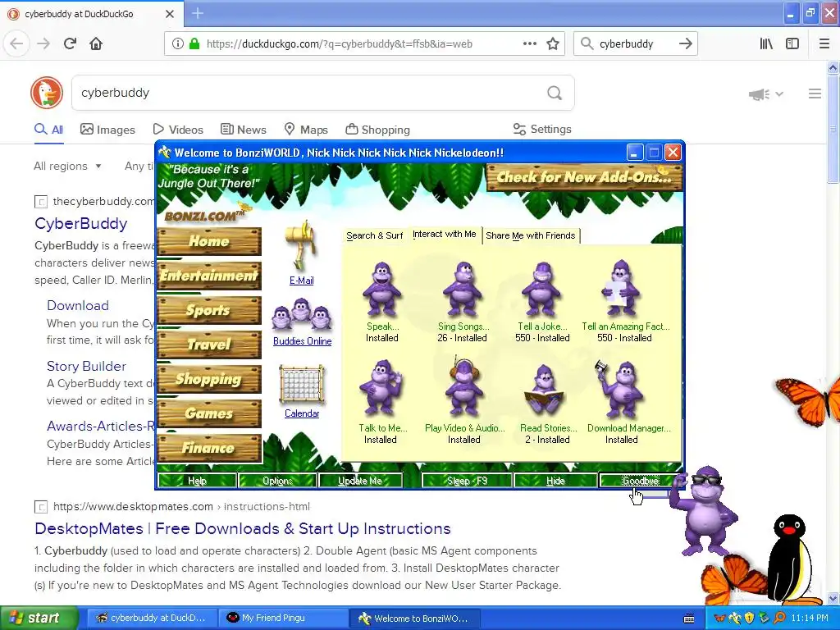Open the Videos search tab
This screenshot has height=630, width=840.
point(178,130)
